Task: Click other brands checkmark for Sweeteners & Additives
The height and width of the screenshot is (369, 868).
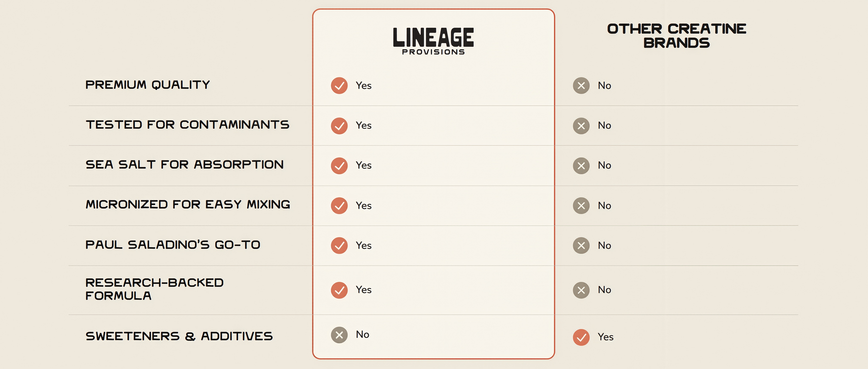Action: pyautogui.click(x=581, y=337)
